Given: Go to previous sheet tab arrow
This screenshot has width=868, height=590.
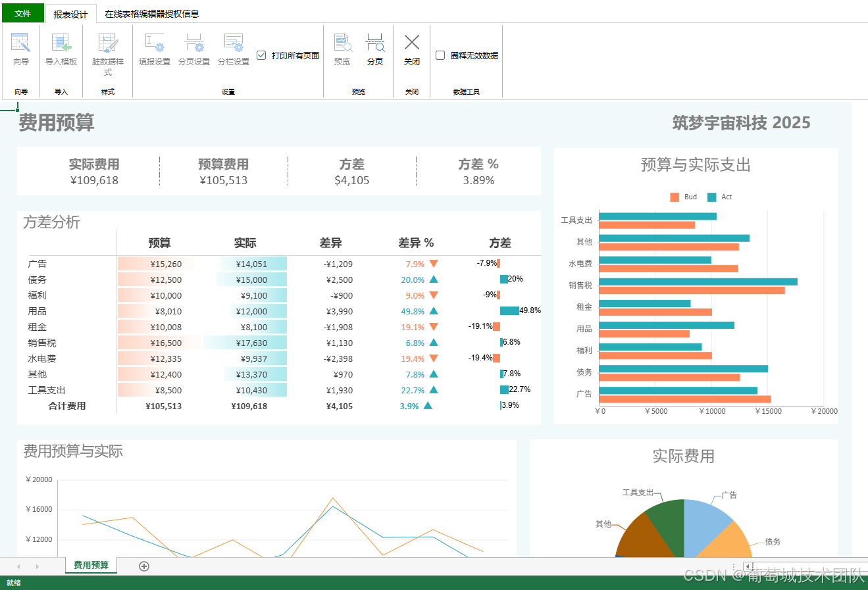Looking at the screenshot, I should [x=18, y=566].
